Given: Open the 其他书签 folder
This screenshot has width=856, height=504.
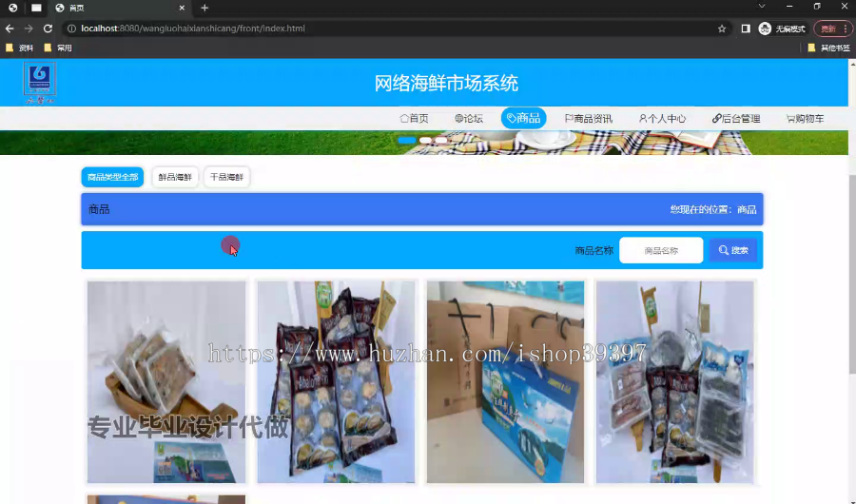Looking at the screenshot, I should click(828, 48).
